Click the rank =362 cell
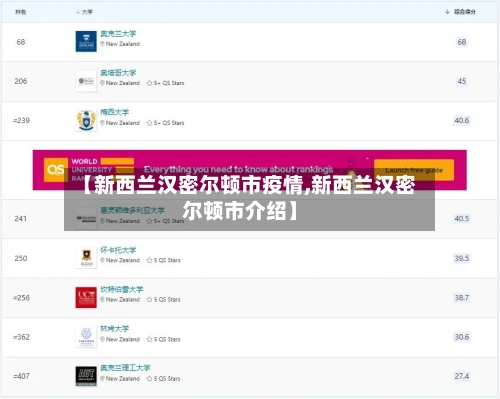The image size is (500, 399). click(21, 337)
